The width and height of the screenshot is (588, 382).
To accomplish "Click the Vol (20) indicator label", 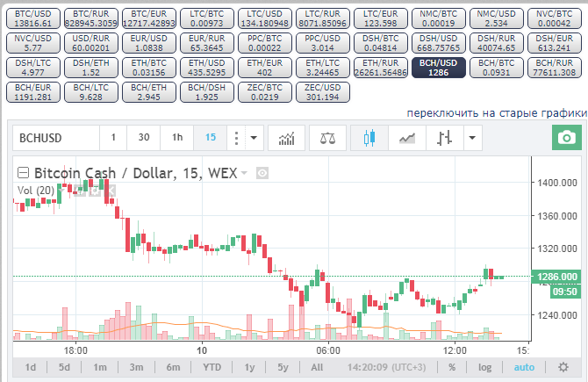I will (36, 191).
